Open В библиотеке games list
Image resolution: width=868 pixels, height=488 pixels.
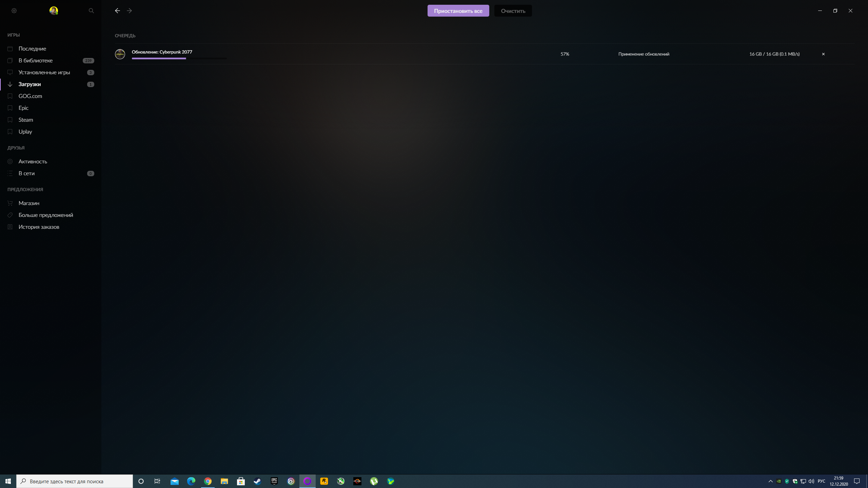coord(36,60)
